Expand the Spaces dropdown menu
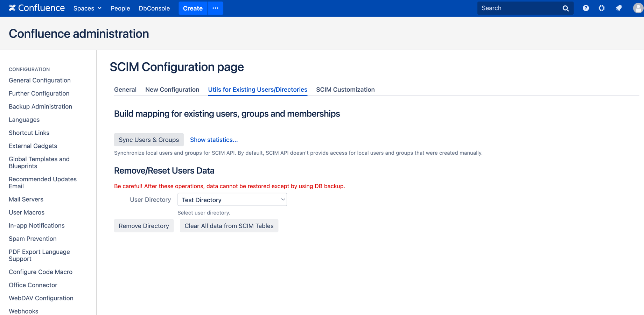Viewport: 644px width, 315px height. 87,8
